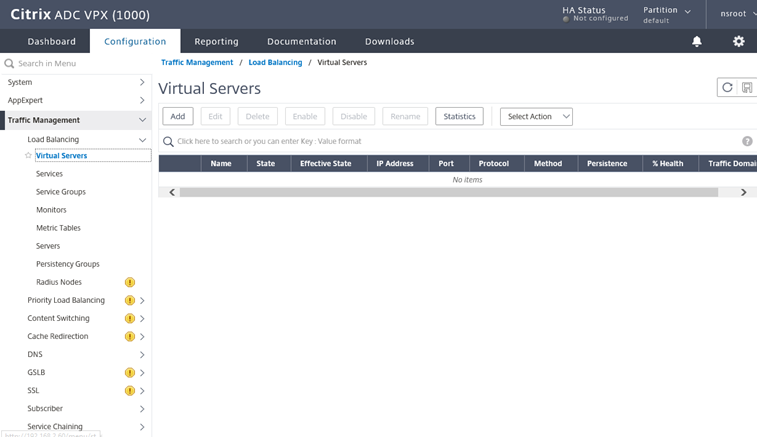Click the Delete button
Image resolution: width=757 pixels, height=437 pixels.
[x=257, y=116]
